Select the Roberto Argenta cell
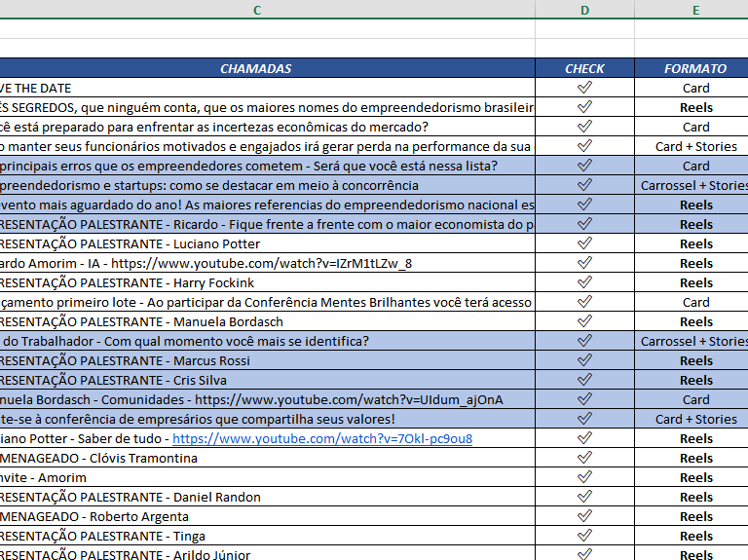This screenshot has height=560, width=748. click(267, 516)
